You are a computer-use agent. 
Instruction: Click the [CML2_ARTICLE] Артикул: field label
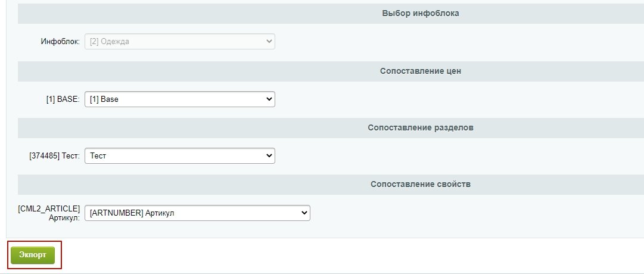coord(49,213)
